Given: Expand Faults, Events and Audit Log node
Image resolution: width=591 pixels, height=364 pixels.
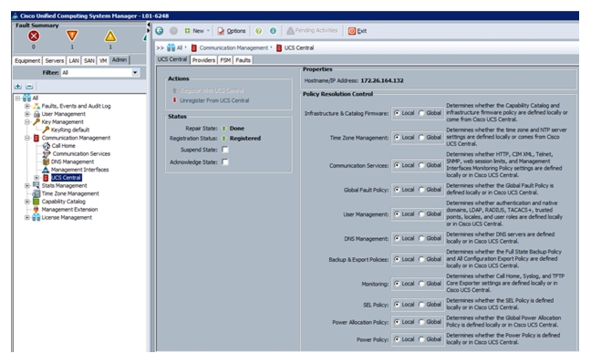Looking at the screenshot, I should coord(27,106).
